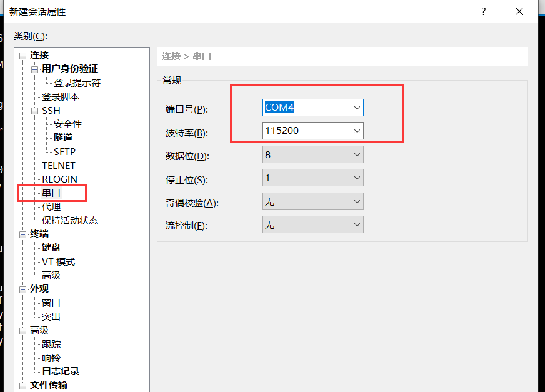Click the help question mark button
Viewport: 545px width, 392px height.
click(483, 11)
